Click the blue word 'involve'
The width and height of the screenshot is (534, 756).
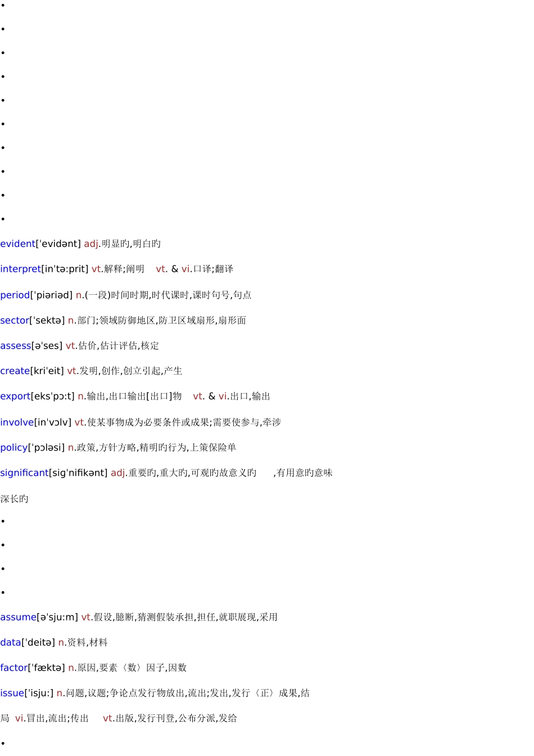[17, 422]
